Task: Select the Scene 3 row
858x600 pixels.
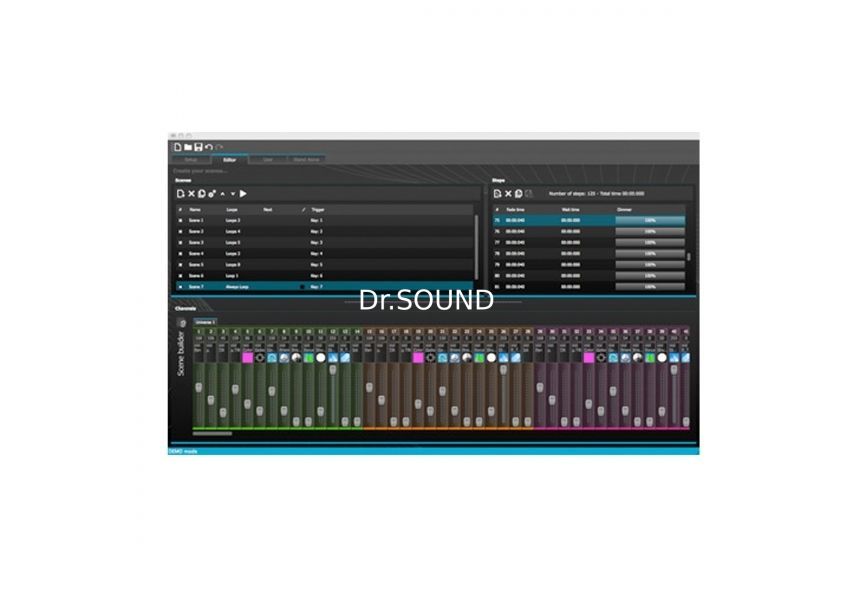Action: point(325,242)
